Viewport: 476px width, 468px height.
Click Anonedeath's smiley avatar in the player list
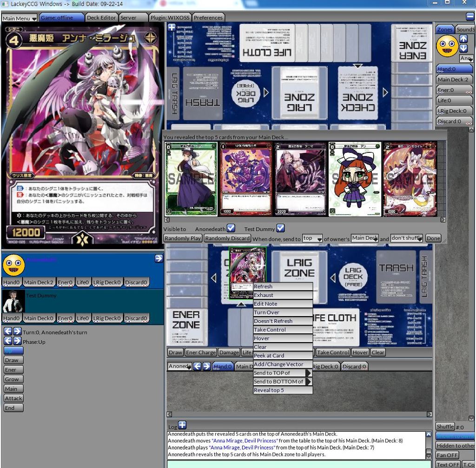(13, 265)
